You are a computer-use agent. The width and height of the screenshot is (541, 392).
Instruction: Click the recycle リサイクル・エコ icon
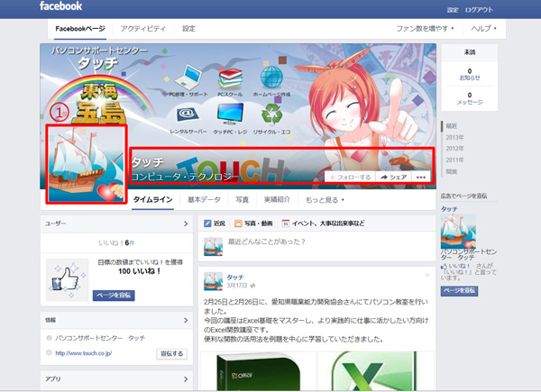pos(272,114)
